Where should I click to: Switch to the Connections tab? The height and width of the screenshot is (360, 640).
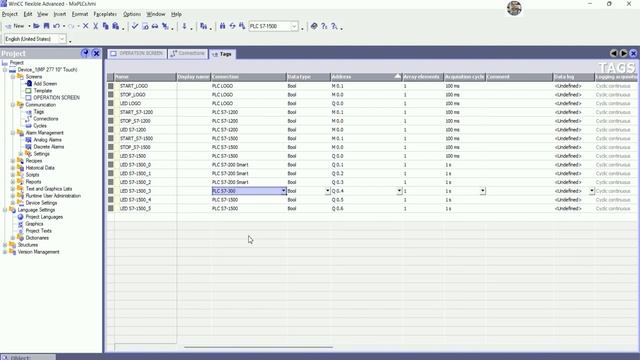coord(188,53)
